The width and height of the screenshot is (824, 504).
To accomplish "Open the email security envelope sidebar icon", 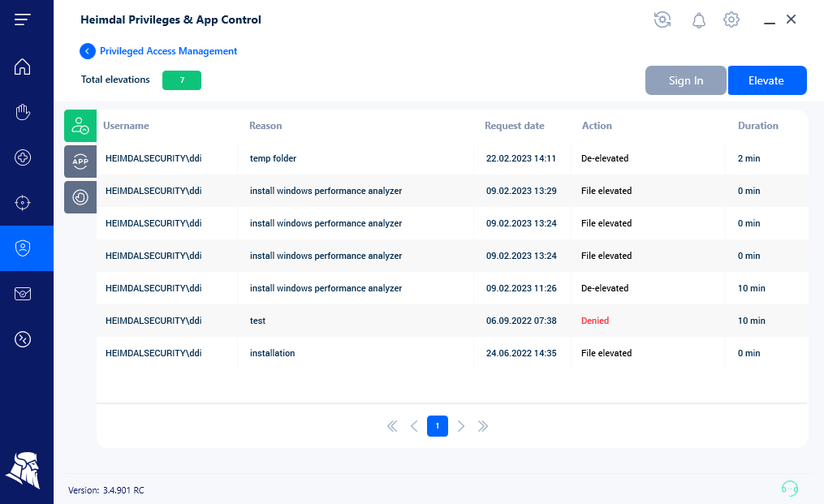I will tap(22, 294).
